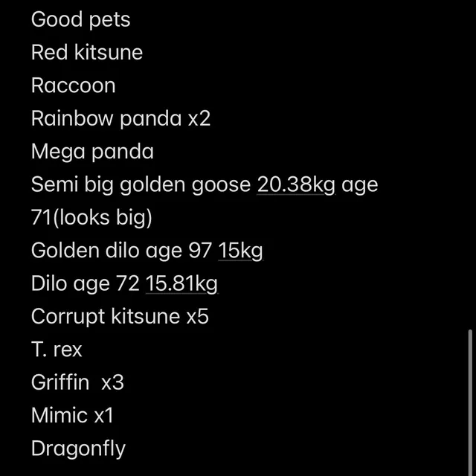Viewport: 476px width, 476px height.
Task: Tap the "Raccoon" entry
Action: pos(73,86)
